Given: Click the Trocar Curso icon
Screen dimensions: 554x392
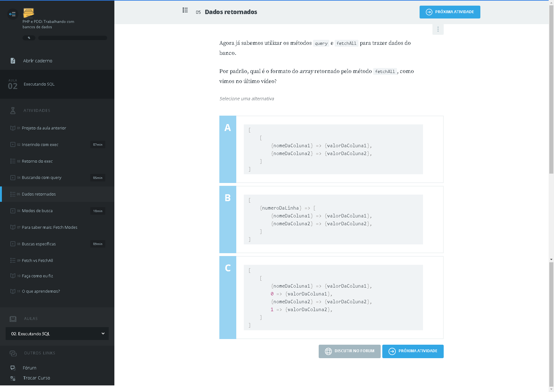Looking at the screenshot, I should click(x=13, y=378).
